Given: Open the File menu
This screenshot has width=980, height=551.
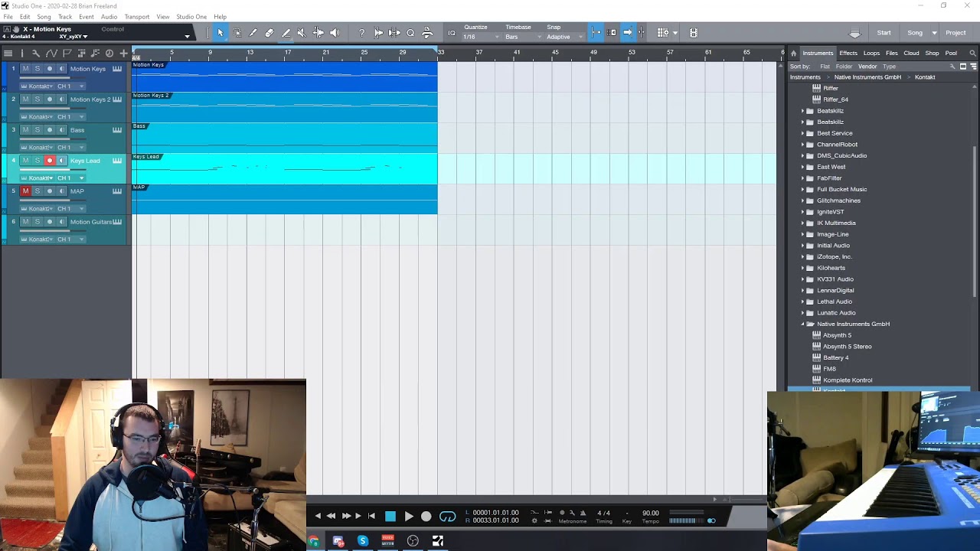Looking at the screenshot, I should coord(8,17).
